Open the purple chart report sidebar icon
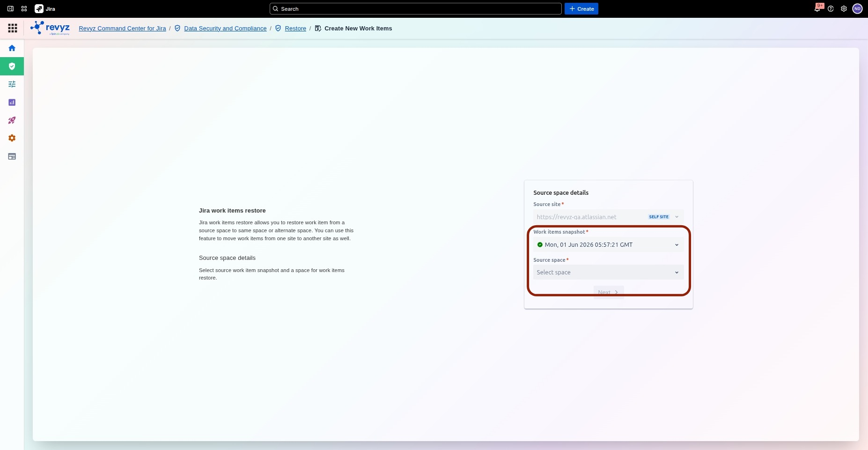This screenshot has height=450, width=868. [x=12, y=103]
